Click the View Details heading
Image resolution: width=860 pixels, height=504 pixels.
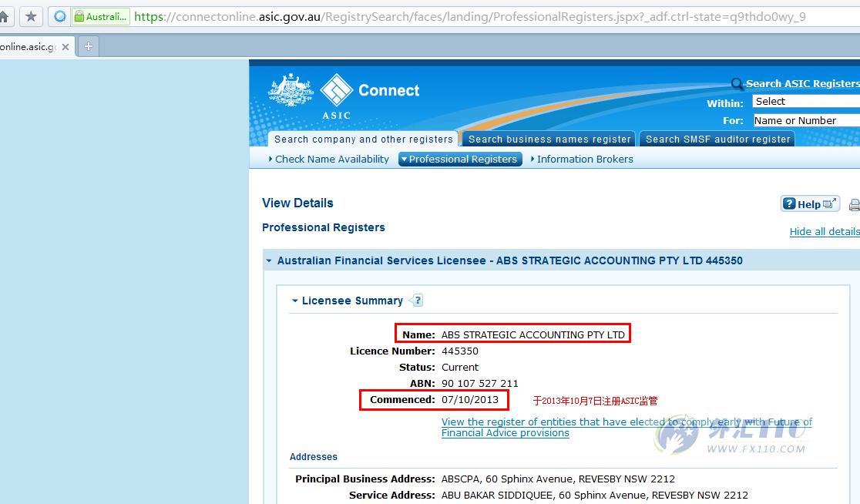coord(297,203)
